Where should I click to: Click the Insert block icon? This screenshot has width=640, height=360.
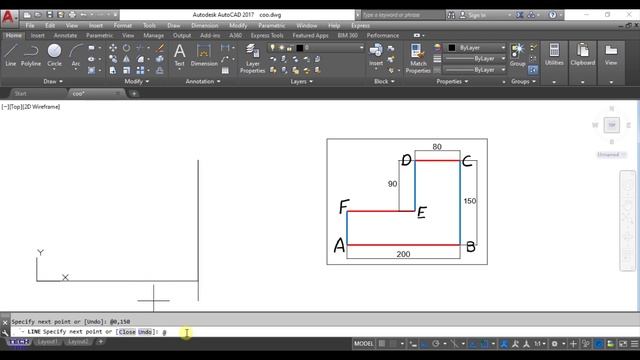coord(376,55)
